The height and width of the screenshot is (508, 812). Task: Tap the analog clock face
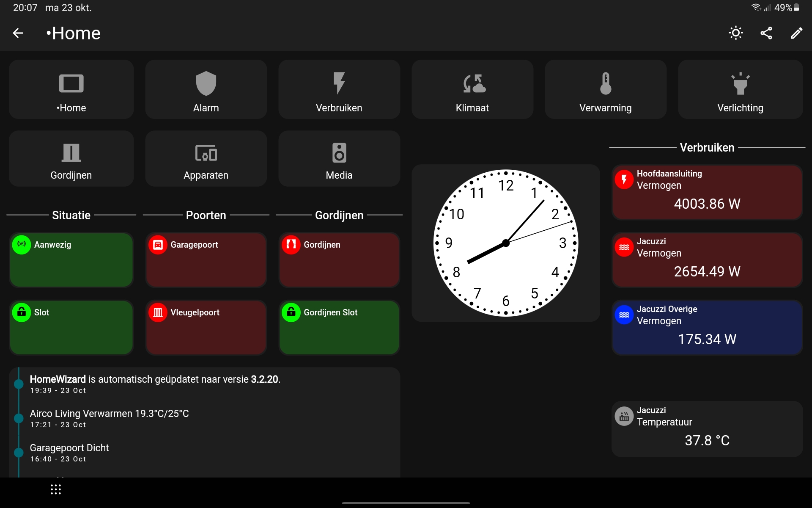[506, 243]
